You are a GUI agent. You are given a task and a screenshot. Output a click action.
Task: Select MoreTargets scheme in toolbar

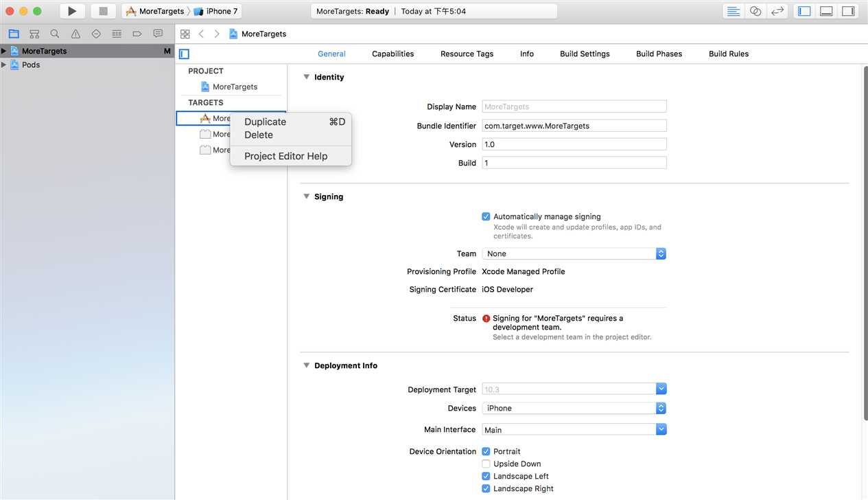coord(155,11)
